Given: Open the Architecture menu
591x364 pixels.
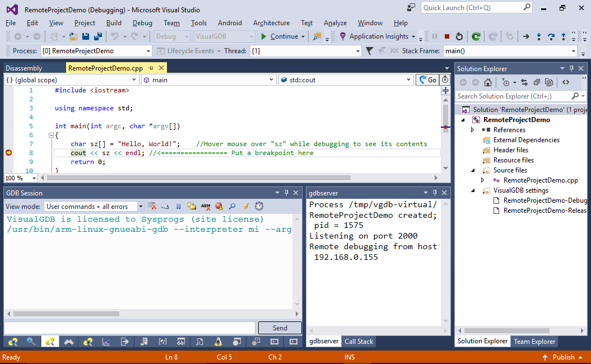Looking at the screenshot, I should coord(271,23).
